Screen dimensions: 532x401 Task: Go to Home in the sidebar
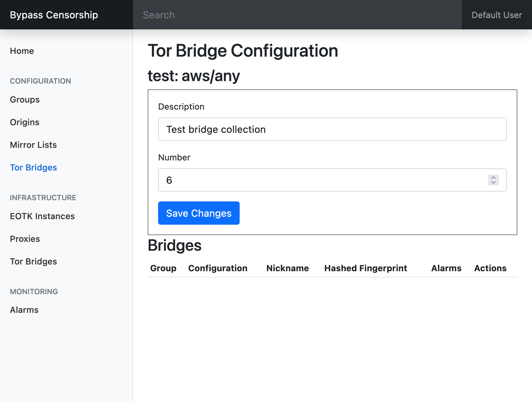(22, 51)
